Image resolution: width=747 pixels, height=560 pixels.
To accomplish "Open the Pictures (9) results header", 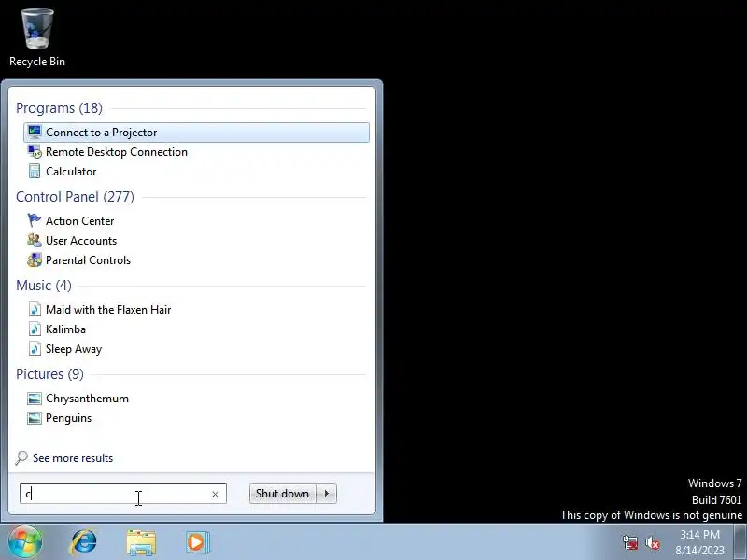I will coord(50,374).
